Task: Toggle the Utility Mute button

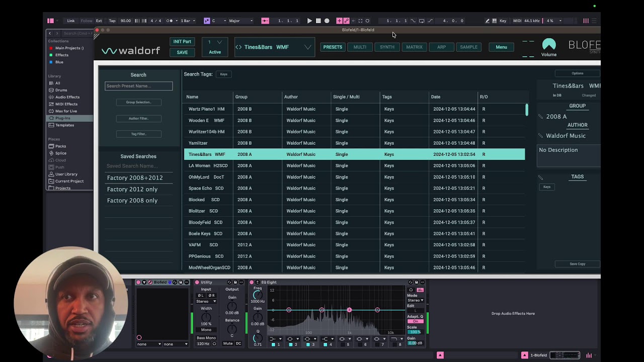Action: point(228,343)
